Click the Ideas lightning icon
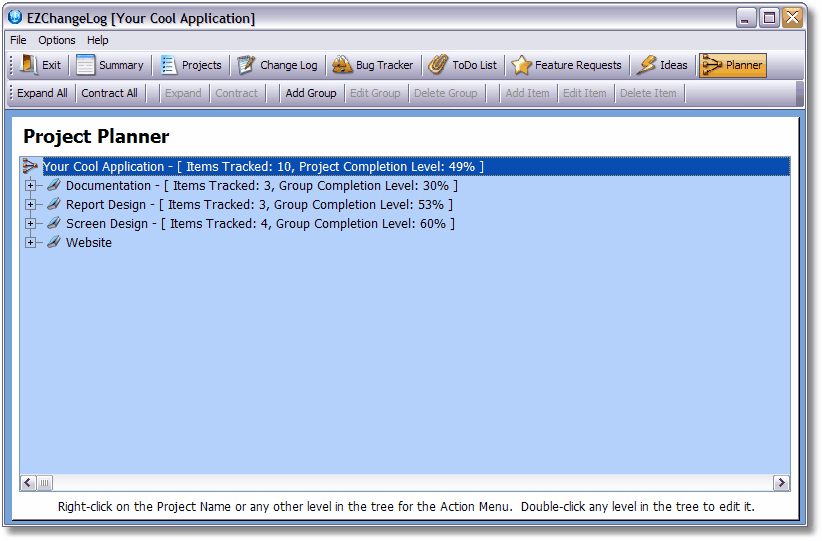The width and height of the screenshot is (822, 541). [x=646, y=65]
